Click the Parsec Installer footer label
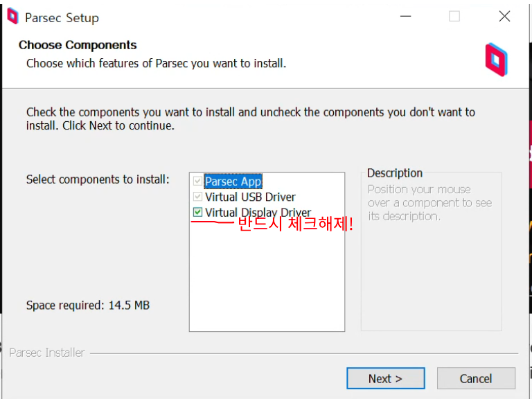532x399 pixels. (x=47, y=353)
